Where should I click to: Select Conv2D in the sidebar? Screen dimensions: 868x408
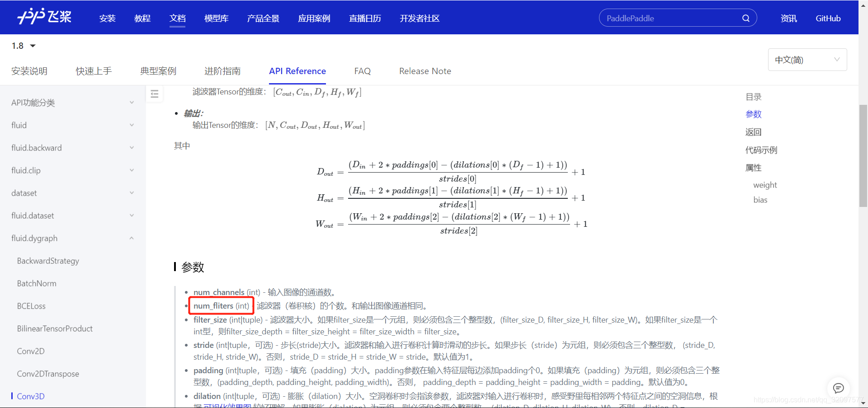[x=31, y=351]
